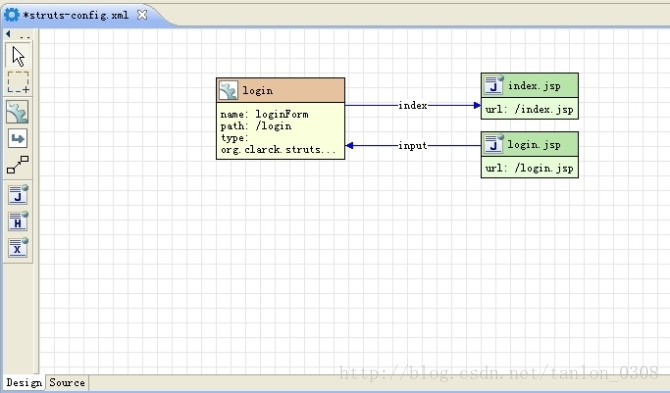
Task: Click 'path: /login' property text
Action: pos(256,126)
